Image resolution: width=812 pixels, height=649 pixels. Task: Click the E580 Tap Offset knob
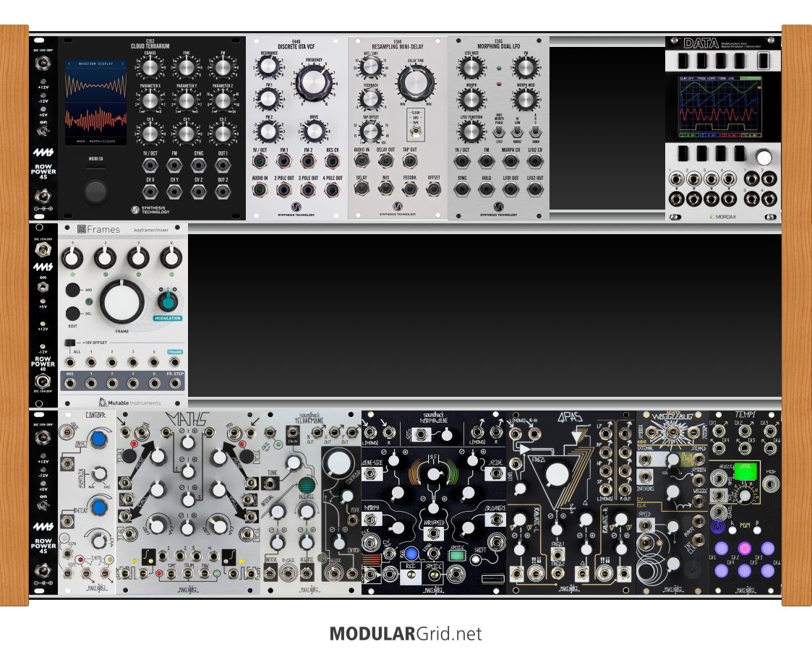pyautogui.click(x=370, y=132)
